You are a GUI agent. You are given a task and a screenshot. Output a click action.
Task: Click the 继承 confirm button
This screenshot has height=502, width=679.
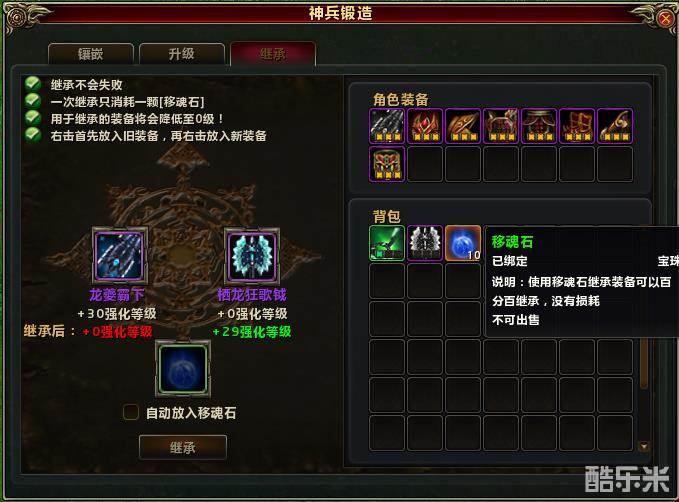[183, 447]
